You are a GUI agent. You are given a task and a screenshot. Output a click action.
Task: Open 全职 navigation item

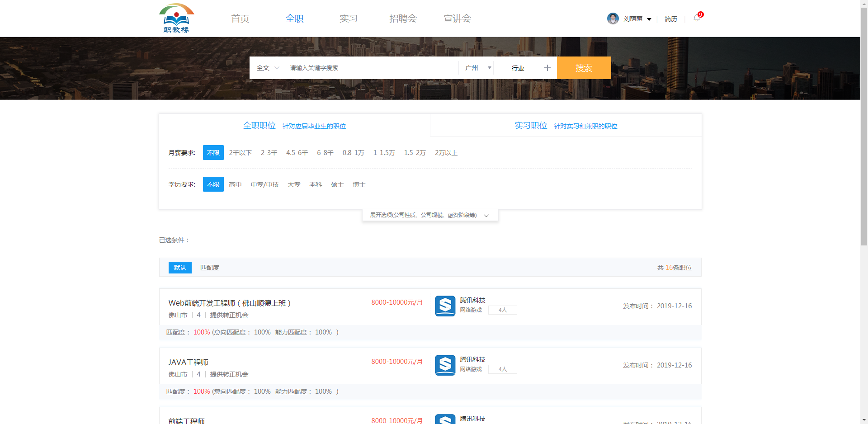pyautogui.click(x=294, y=19)
